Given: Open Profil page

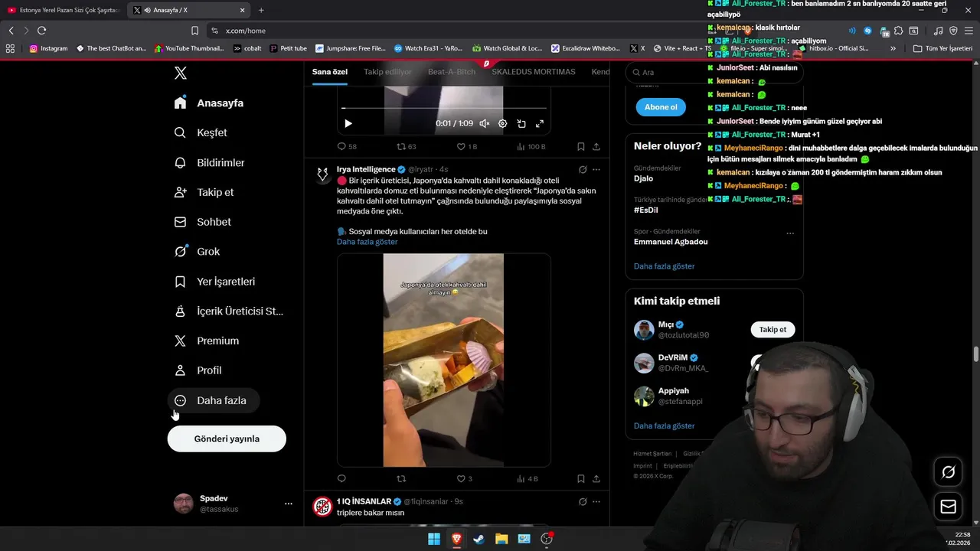Looking at the screenshot, I should [x=198, y=370].
